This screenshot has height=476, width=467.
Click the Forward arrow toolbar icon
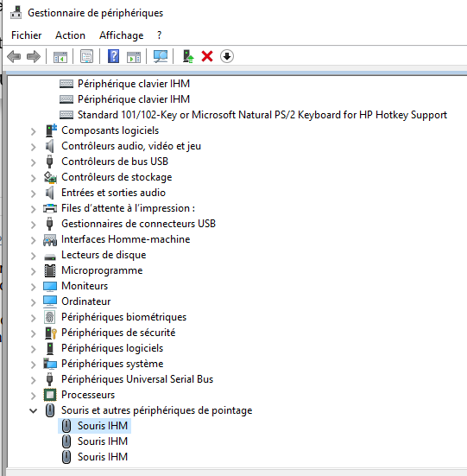[x=34, y=56]
